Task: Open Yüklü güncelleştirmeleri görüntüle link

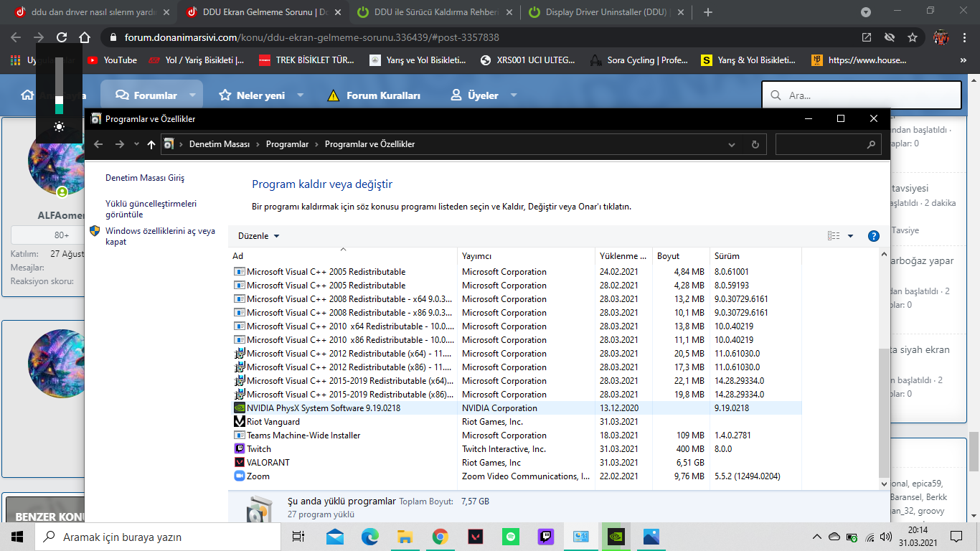Action: point(151,209)
